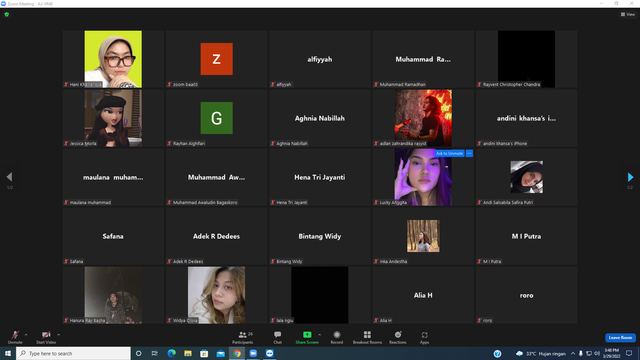640x360 pixels.
Task: Open Zoom Apps
Action: click(424, 337)
